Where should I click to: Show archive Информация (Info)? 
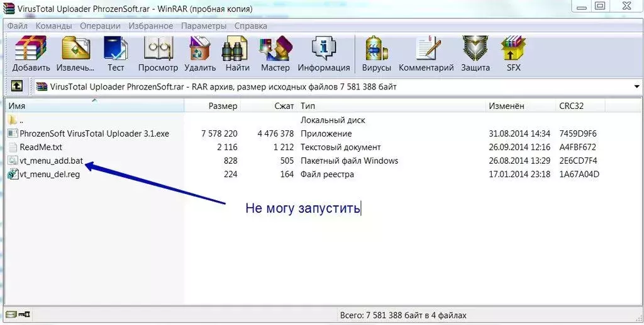[324, 48]
